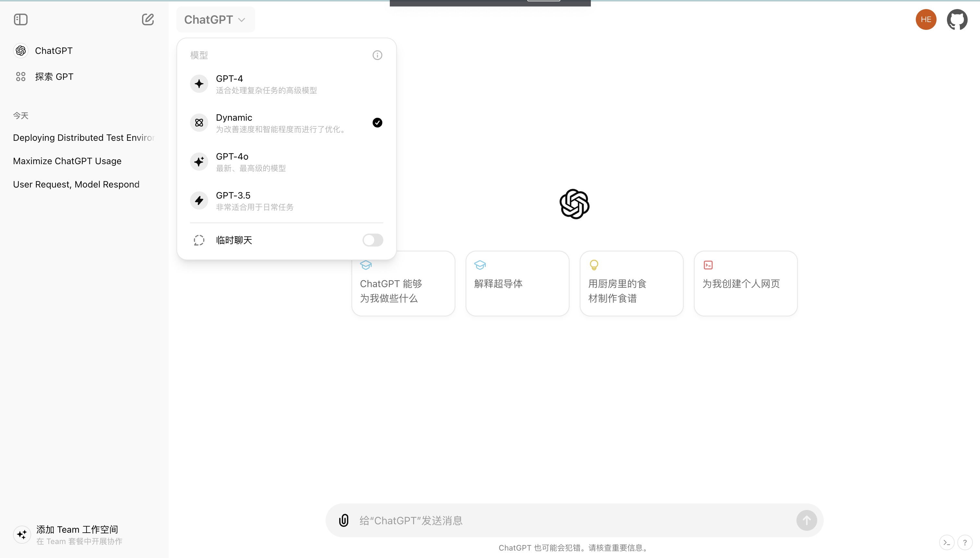Click the disclaimer text ChatGPT 也可能会犯错
980x558 pixels.
tap(574, 548)
